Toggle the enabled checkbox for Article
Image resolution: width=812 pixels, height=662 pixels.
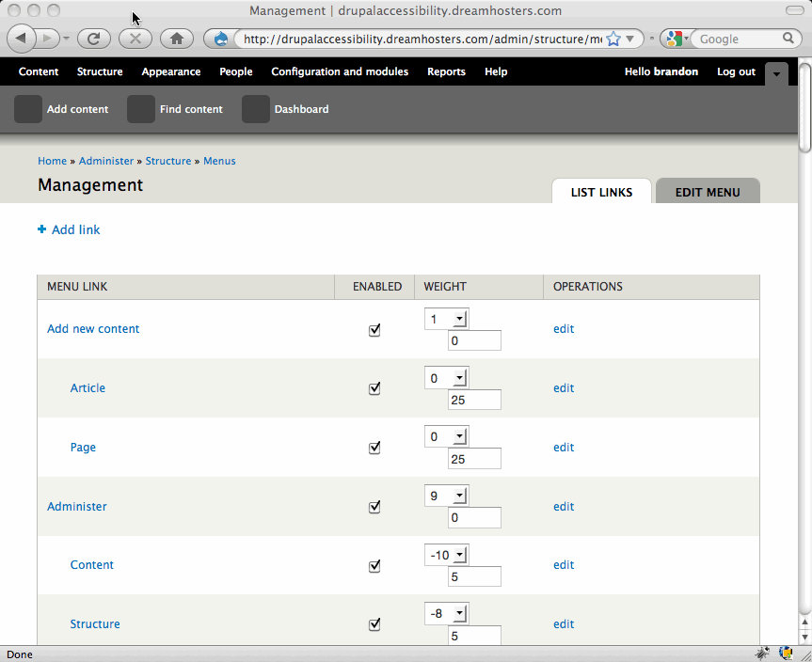(374, 388)
